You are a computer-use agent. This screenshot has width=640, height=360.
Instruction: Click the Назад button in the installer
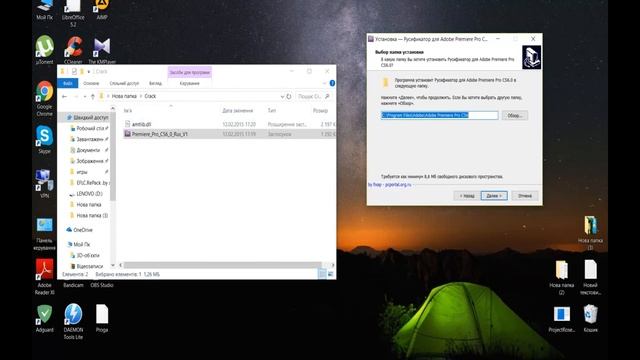(x=467, y=196)
